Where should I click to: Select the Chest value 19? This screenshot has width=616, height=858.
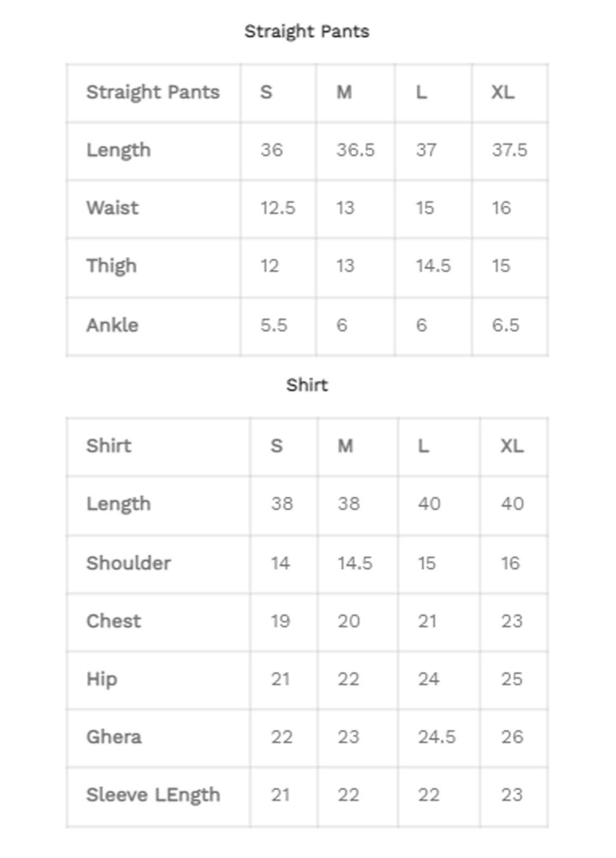280,621
